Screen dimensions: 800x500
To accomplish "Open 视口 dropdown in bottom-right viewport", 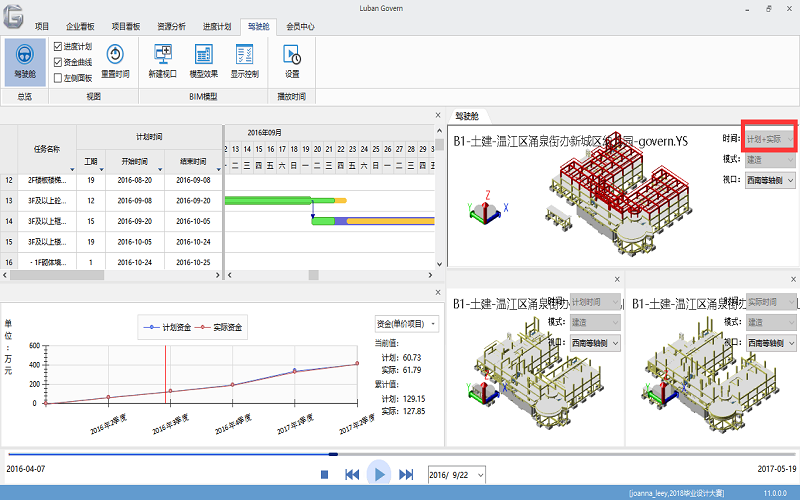I will pos(771,343).
